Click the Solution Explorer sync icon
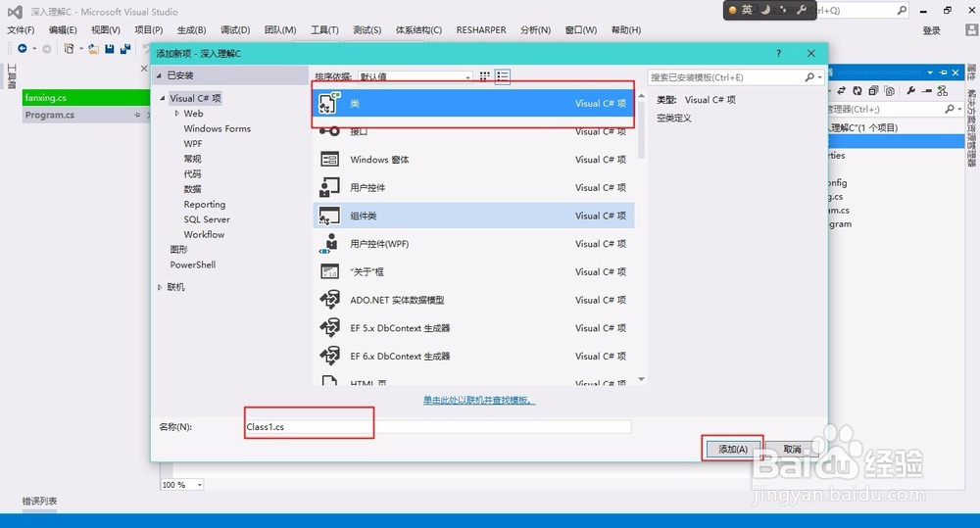Image resolution: width=980 pixels, height=528 pixels. point(841,91)
